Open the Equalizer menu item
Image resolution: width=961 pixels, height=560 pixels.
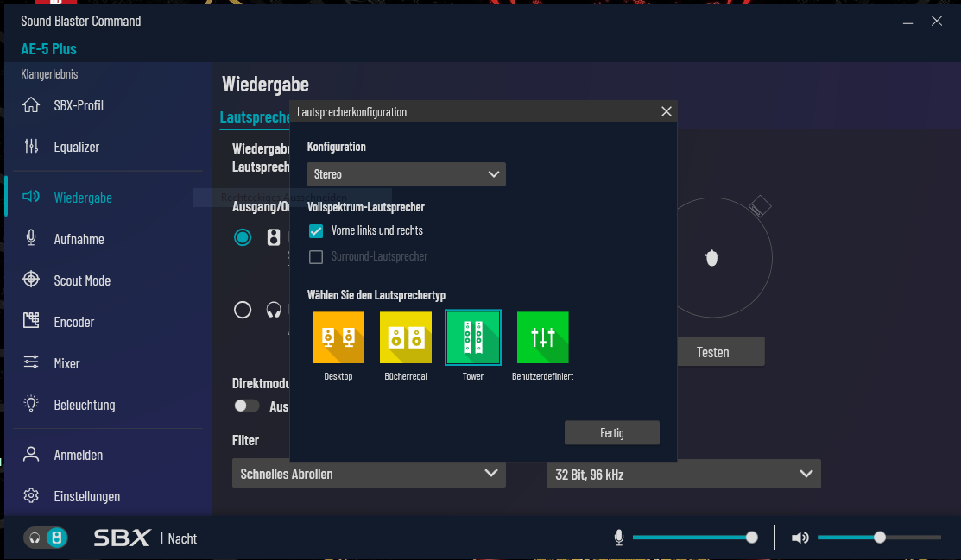pos(77,147)
